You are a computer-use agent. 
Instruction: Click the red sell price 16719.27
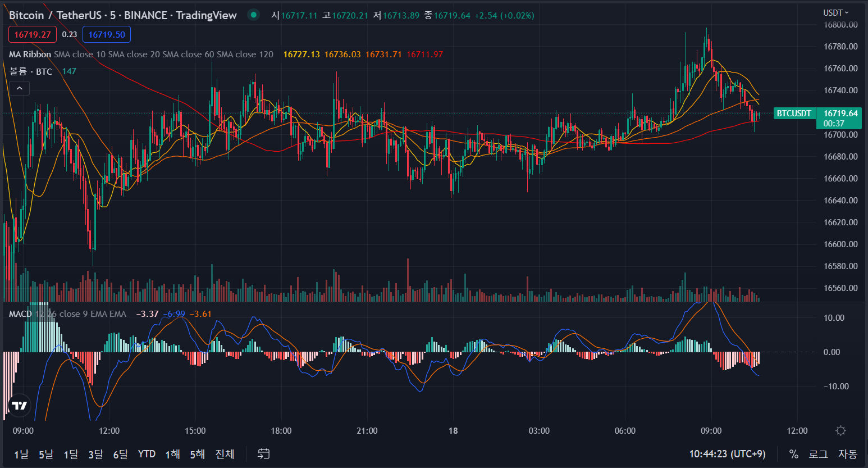33,34
